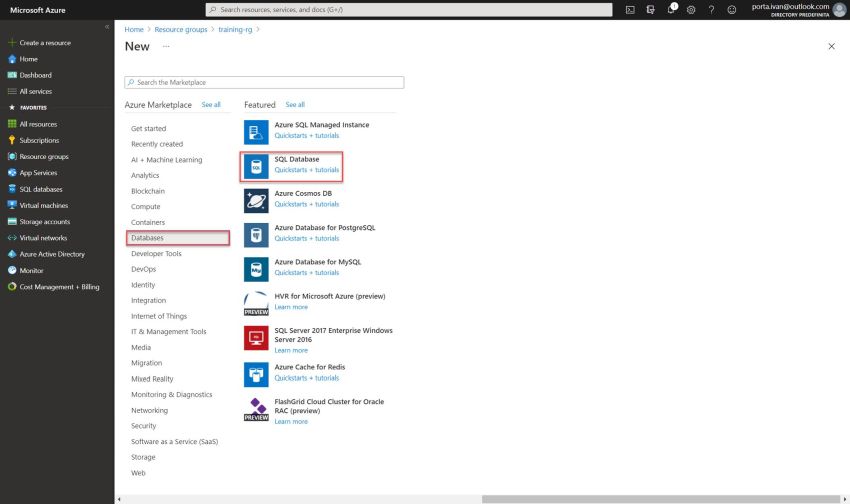The image size is (850, 504).
Task: Open SQL Database Quickstarts + tutorials link
Action: point(306,170)
